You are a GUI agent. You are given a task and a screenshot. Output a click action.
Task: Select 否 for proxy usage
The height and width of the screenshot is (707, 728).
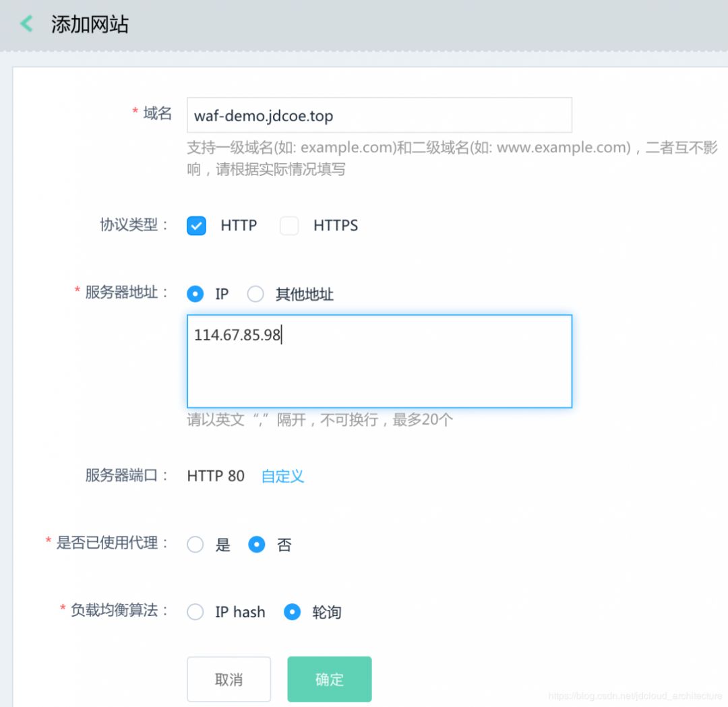[x=257, y=545]
